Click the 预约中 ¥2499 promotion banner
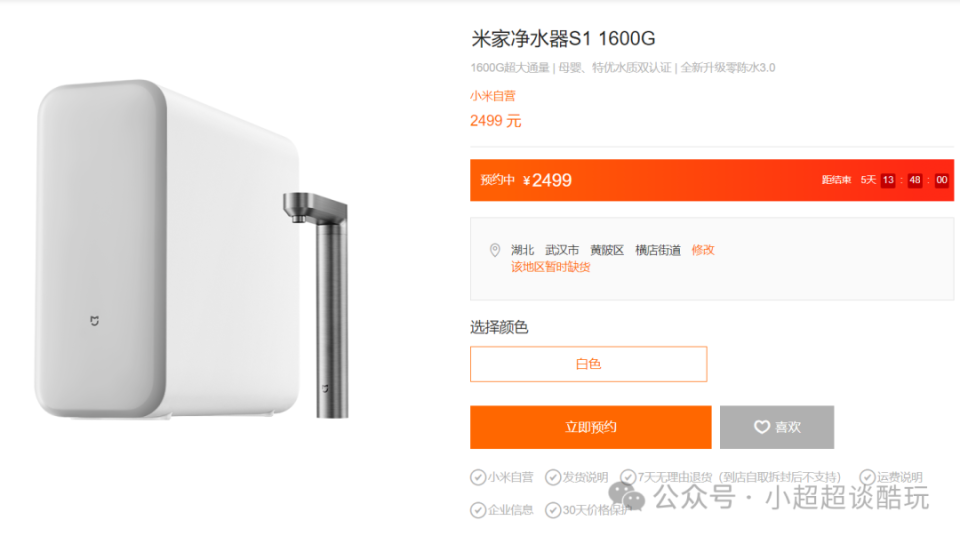The image size is (960, 536). pyautogui.click(x=711, y=180)
